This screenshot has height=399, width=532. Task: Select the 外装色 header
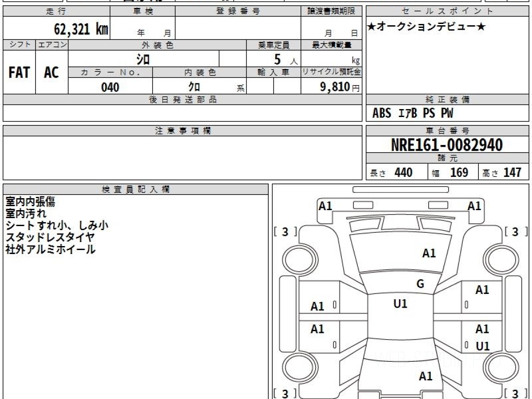(x=157, y=45)
